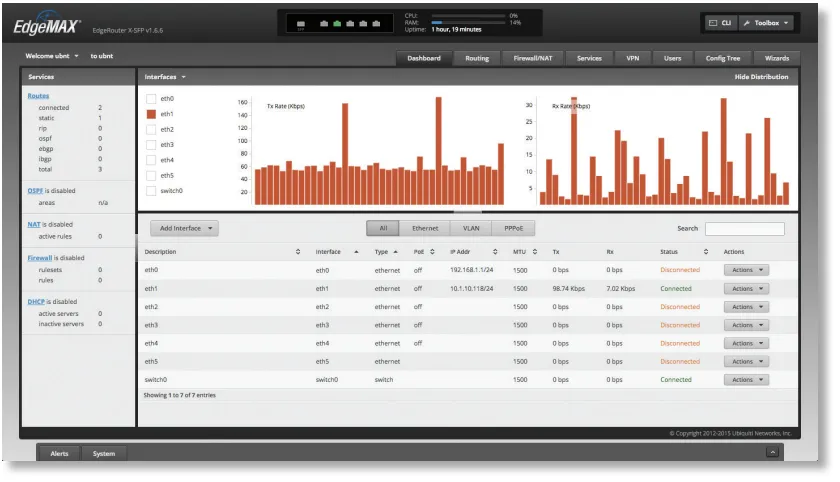This screenshot has height=482, width=840.
Task: Open the CLI terminal button
Action: [720, 22]
